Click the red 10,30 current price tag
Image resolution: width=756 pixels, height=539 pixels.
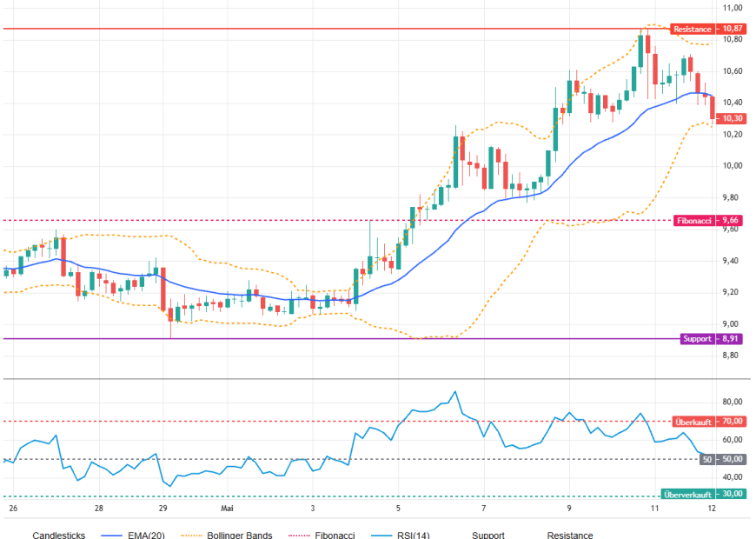pyautogui.click(x=732, y=118)
